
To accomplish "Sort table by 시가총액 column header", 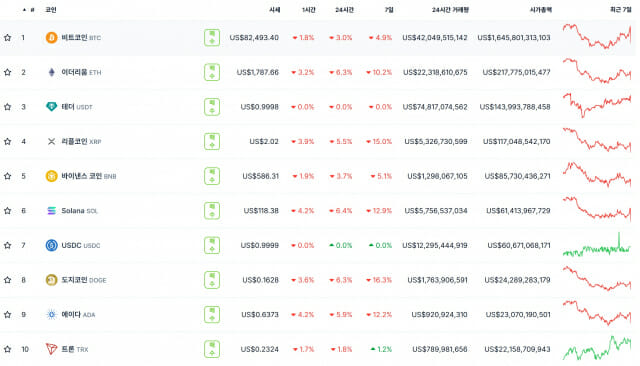I will 540,9.
